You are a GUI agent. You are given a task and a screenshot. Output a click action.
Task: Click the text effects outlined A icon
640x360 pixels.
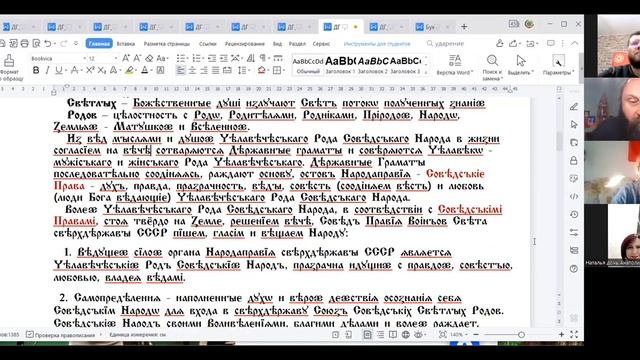pos(113,70)
